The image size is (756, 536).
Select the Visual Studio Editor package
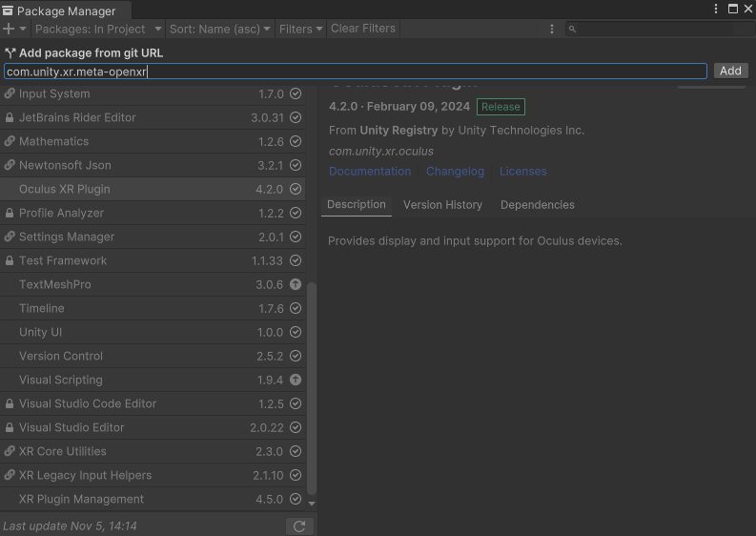(153, 427)
